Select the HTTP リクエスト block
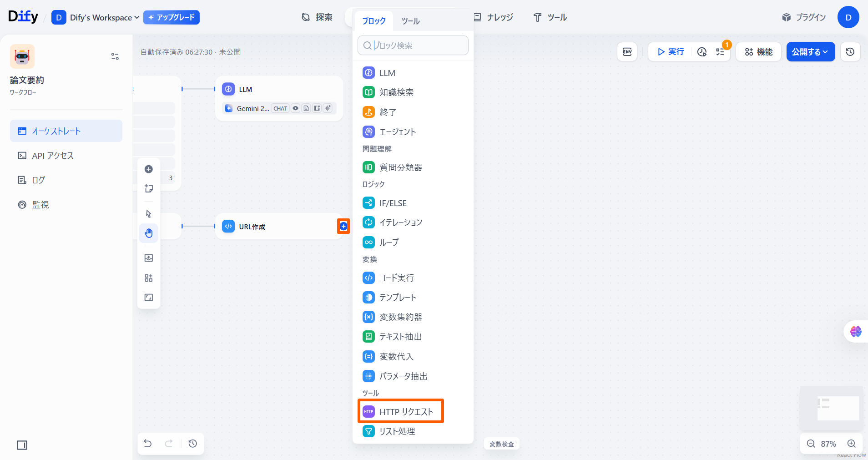Viewport: 868px width, 460px height. click(400, 412)
